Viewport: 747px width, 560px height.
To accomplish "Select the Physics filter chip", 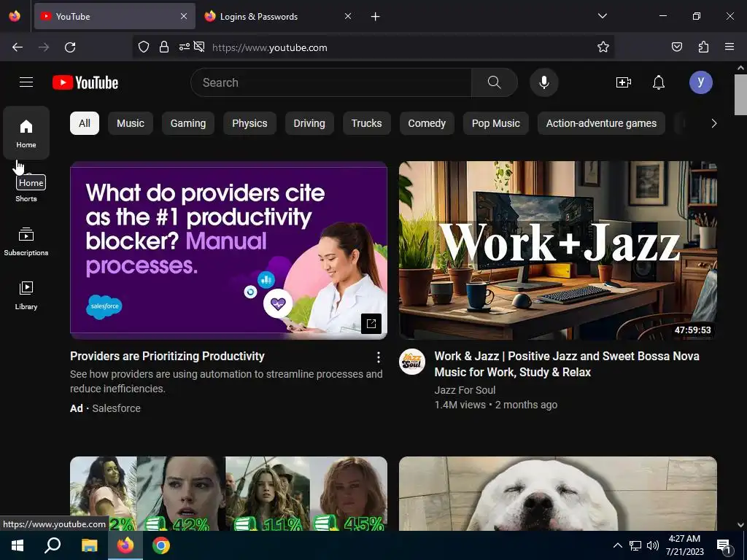I will (249, 123).
